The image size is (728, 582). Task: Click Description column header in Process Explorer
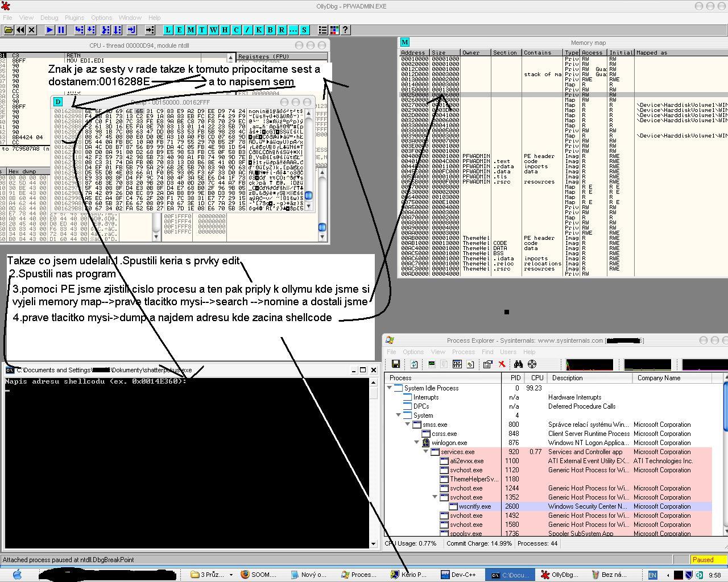point(590,378)
